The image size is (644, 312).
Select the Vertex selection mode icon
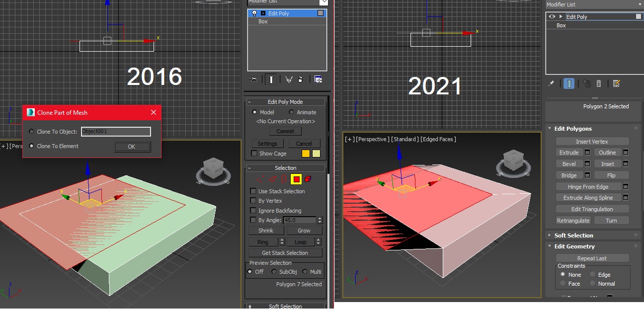[x=260, y=179]
